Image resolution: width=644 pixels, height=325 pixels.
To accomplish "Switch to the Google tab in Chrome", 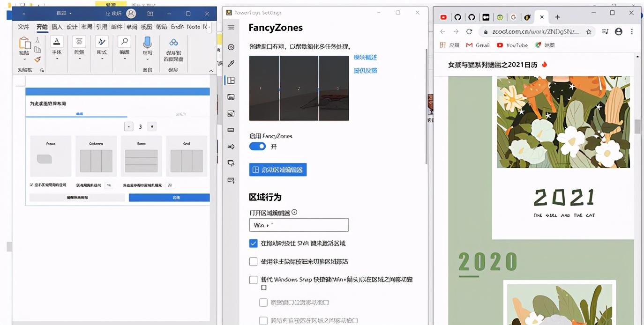I will point(513,17).
